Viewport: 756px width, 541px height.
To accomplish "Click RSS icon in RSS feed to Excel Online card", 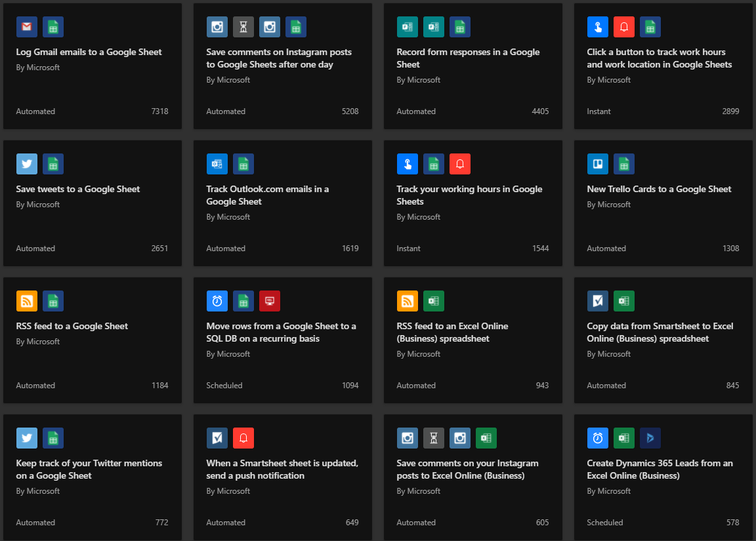I will 408,301.
